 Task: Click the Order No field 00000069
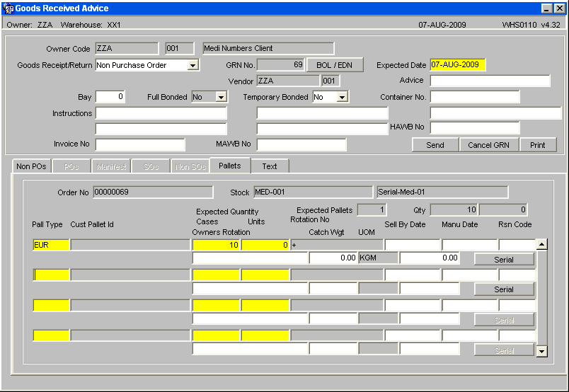[x=153, y=192]
